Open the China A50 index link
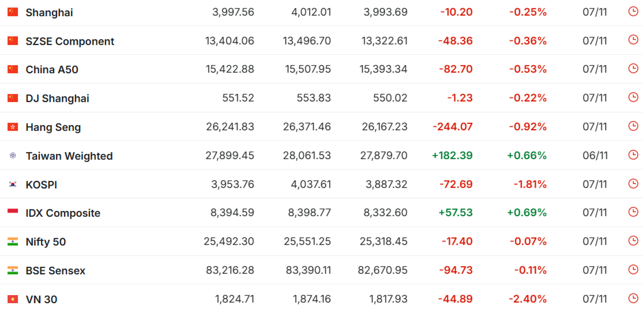This screenshot has width=644, height=310. tap(52, 69)
